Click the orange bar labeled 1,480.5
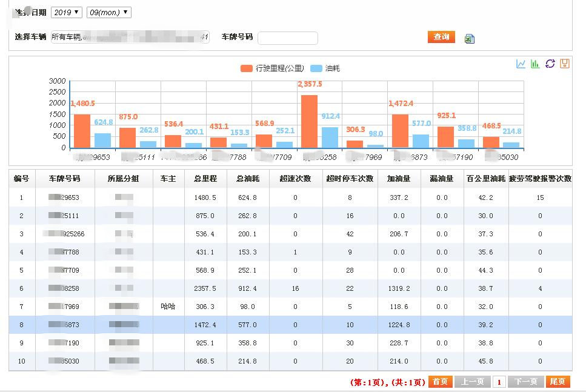The width and height of the screenshot is (586, 392). pyautogui.click(x=82, y=131)
